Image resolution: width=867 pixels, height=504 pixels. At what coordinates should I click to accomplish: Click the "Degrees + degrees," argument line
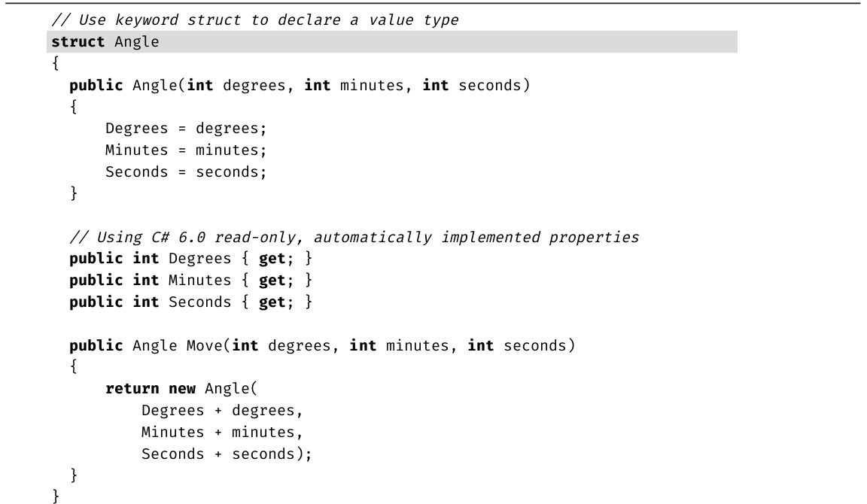(222, 411)
